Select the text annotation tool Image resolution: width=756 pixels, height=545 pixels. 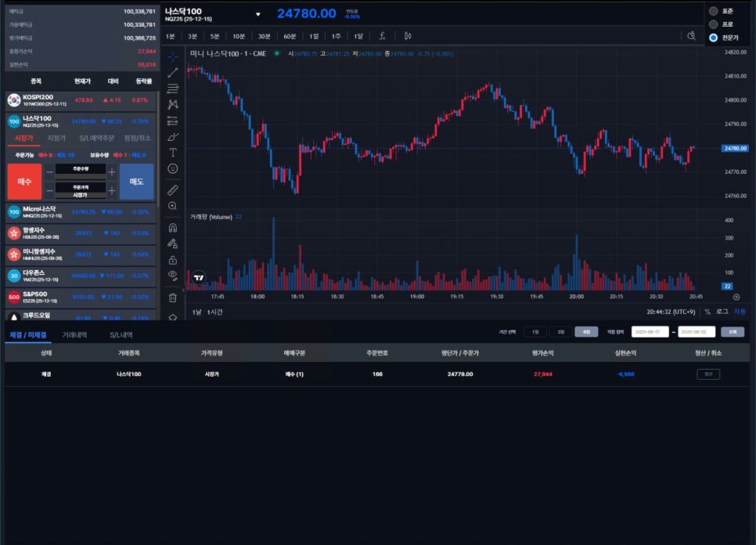pyautogui.click(x=173, y=152)
